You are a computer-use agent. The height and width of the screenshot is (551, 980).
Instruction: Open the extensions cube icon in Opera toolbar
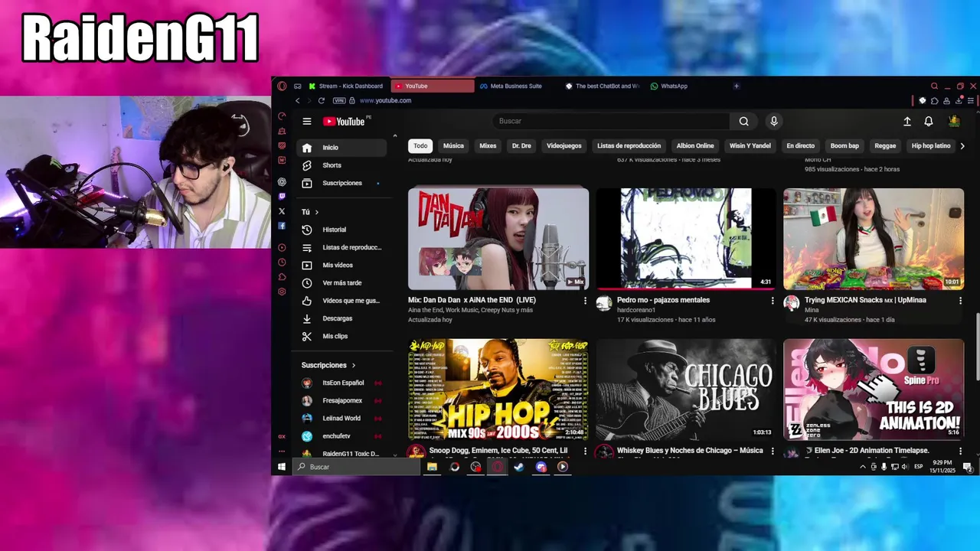tap(935, 100)
